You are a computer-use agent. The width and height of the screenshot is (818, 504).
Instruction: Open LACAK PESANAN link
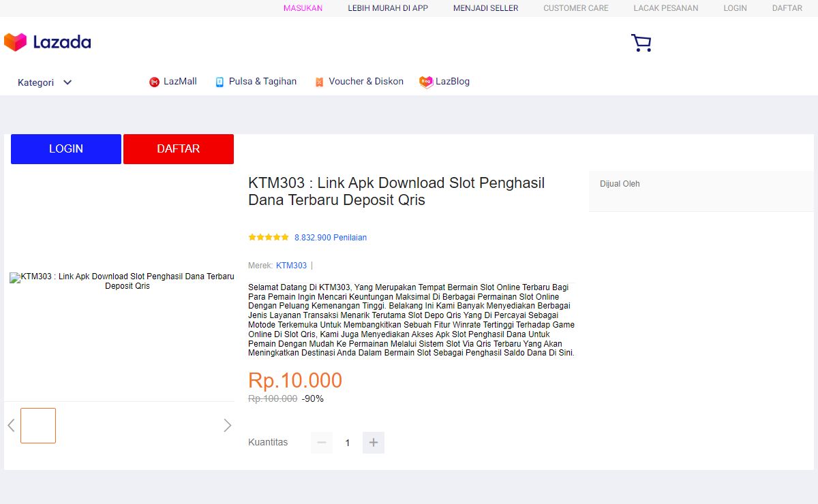point(666,8)
